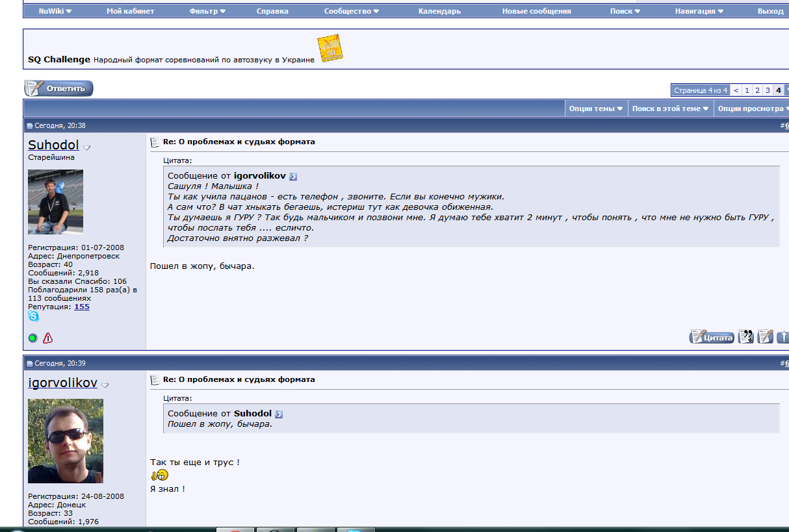Screen dimensions: 789x532
Task: View original post arrow next to Suhodol quote
Action: coord(279,414)
